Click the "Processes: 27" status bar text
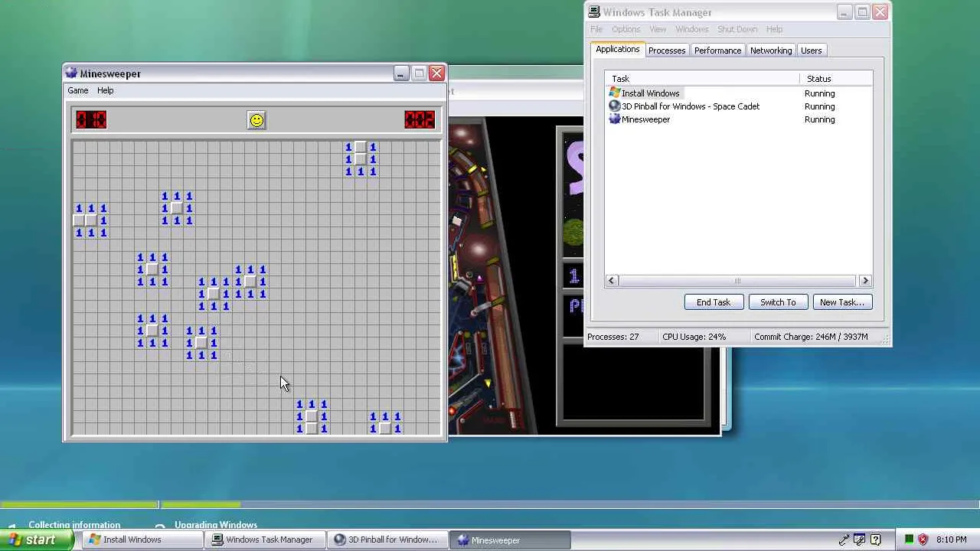The width and height of the screenshot is (980, 551). [x=612, y=337]
